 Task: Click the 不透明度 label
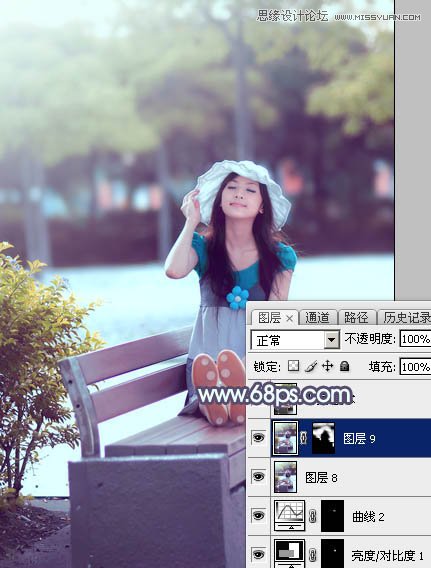[x=370, y=339]
